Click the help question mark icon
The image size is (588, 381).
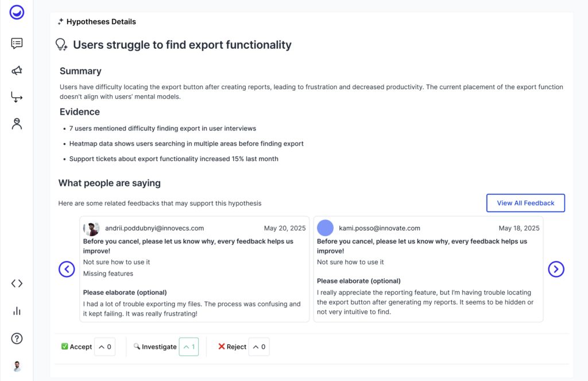point(17,338)
